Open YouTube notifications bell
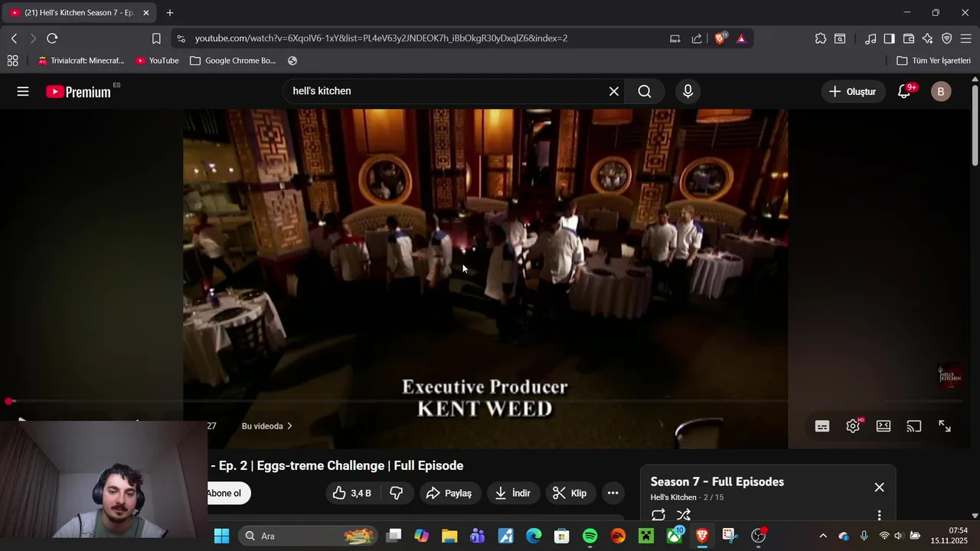980x551 pixels. [x=904, y=91]
